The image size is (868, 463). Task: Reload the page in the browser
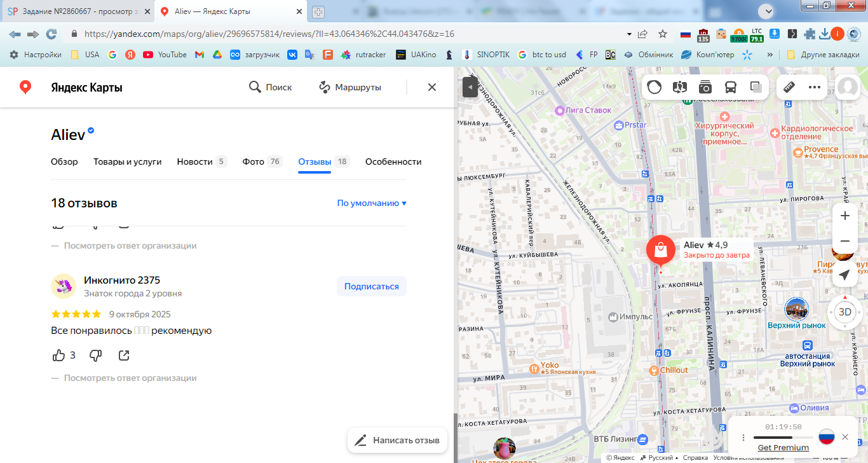(51, 34)
